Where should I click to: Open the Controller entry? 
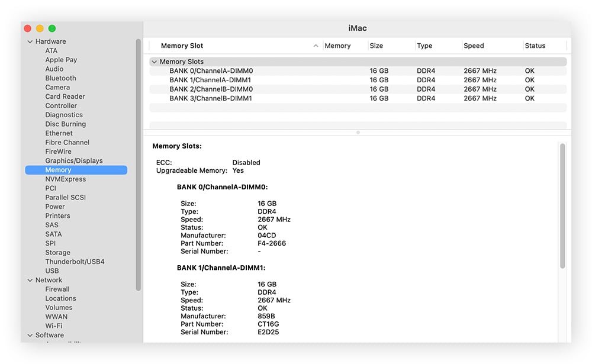coord(61,106)
